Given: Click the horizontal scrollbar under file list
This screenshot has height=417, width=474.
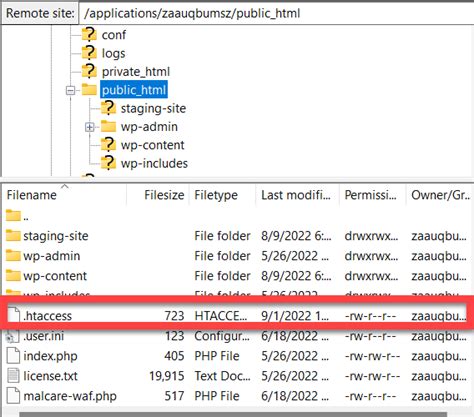Looking at the screenshot, I should (x=233, y=414).
